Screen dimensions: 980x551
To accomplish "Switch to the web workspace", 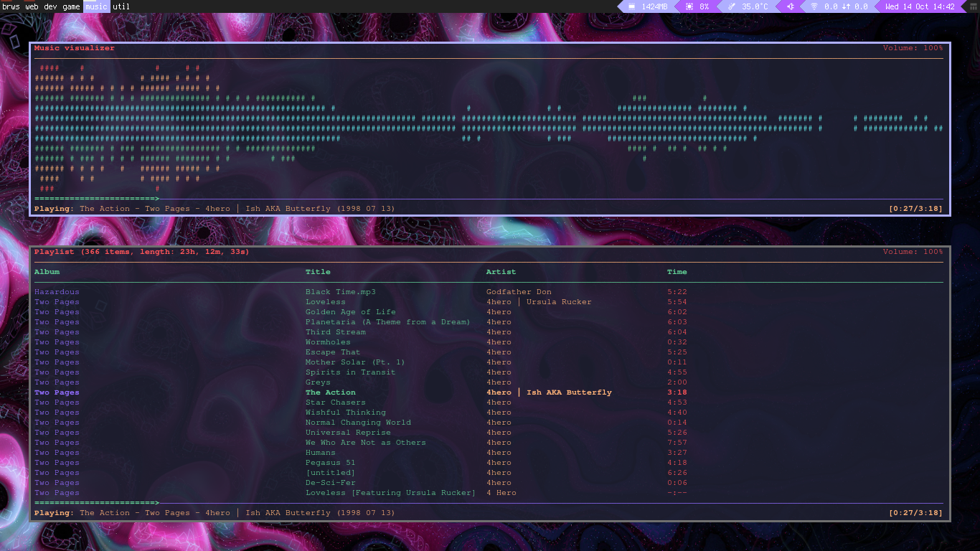I will (x=32, y=6).
